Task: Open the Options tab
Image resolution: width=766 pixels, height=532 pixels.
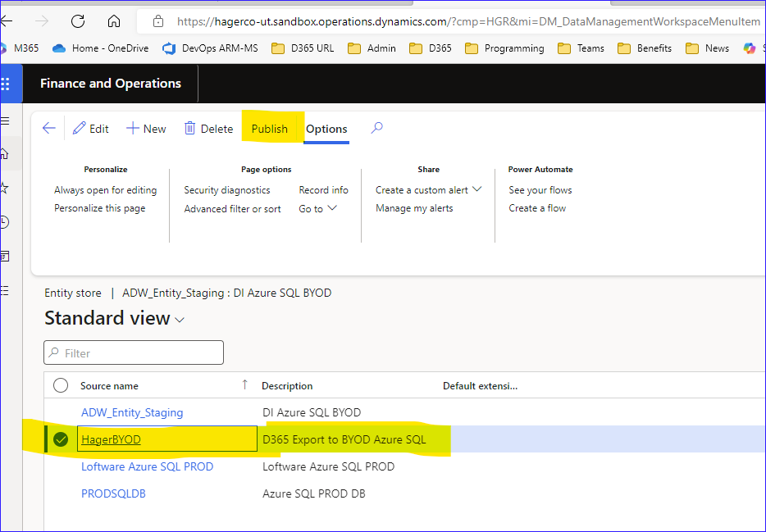Action: 326,129
